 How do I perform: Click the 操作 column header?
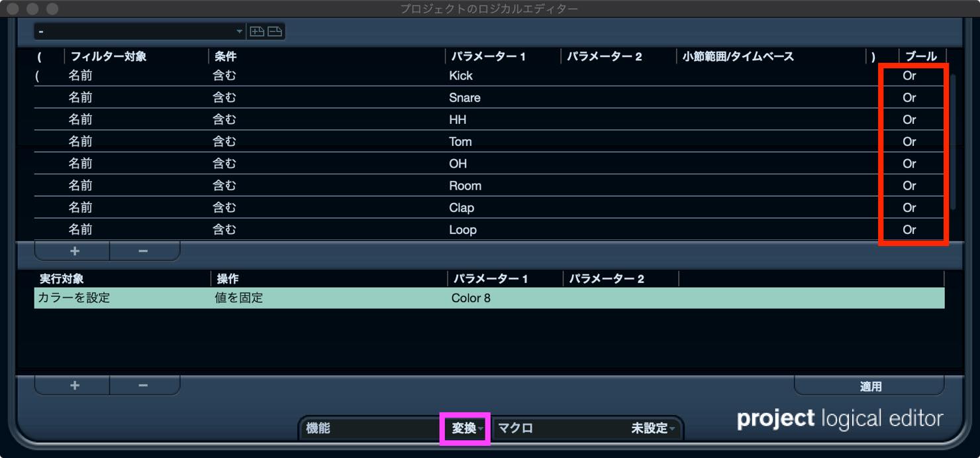point(228,279)
